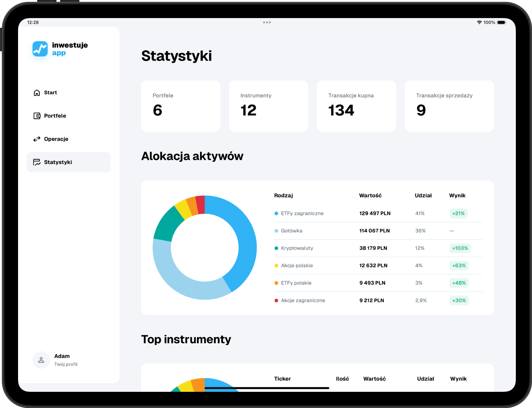Click the light blue dot beside Gotówka
532x408 pixels.
point(276,231)
